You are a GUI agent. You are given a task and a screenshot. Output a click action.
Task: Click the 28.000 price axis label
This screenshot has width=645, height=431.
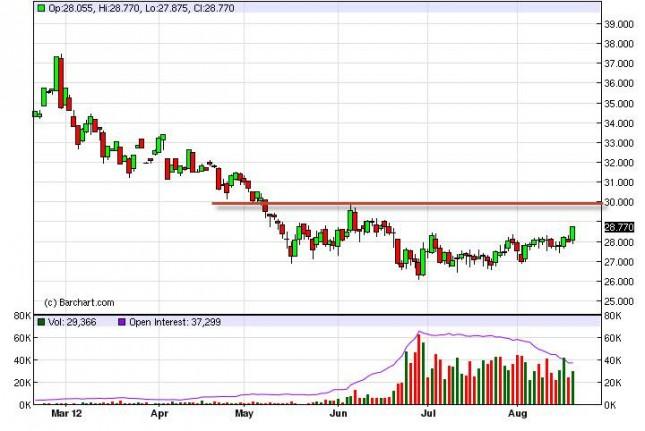(x=619, y=242)
